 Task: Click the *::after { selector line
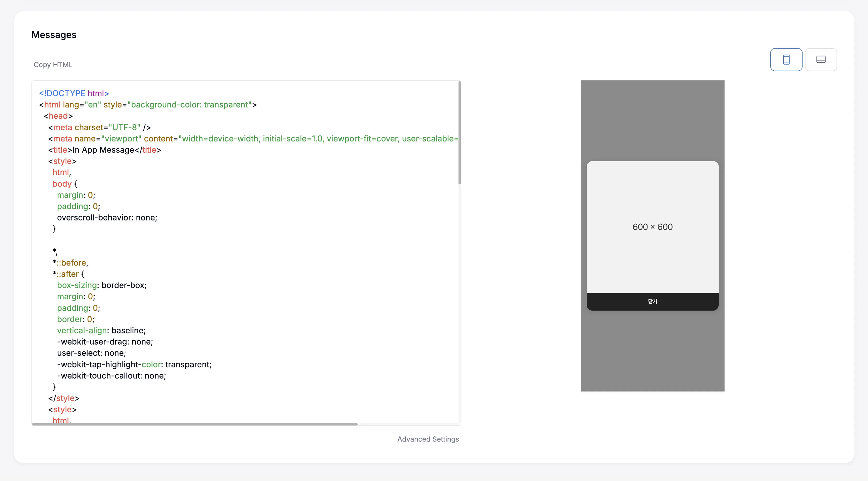(x=68, y=274)
